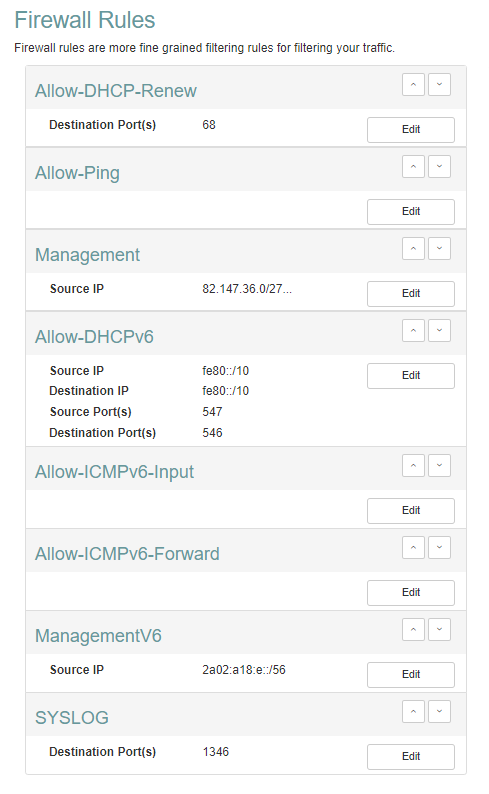Move Allow-DHCP-Renew rule up
489x794 pixels.
[x=413, y=85]
